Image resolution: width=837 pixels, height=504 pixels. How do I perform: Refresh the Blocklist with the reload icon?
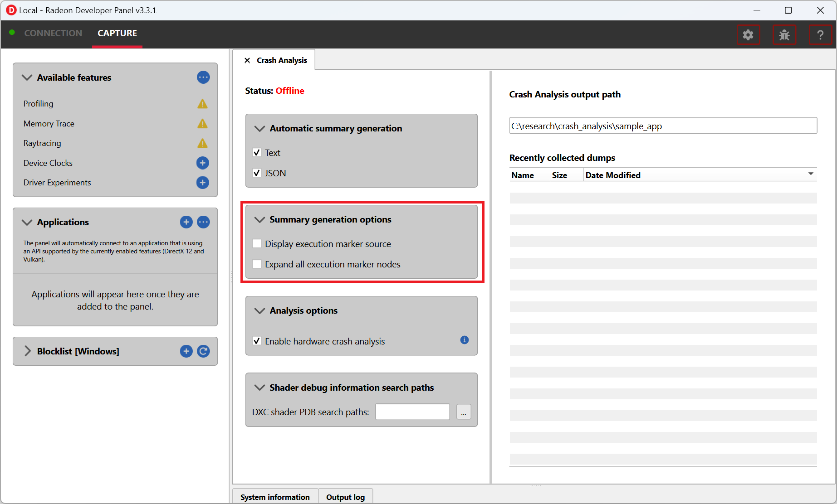click(203, 351)
